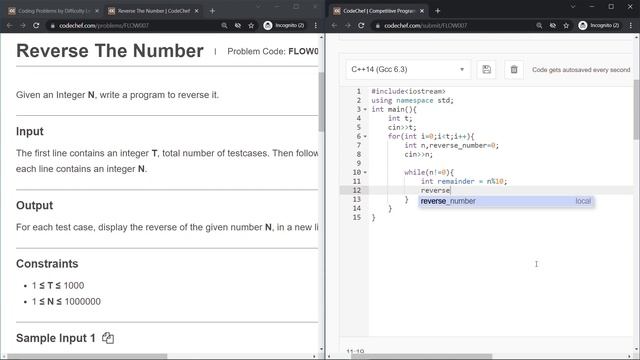Click the 'Reverse The Number' problem heading
This screenshot has height=360, width=640.
[x=110, y=51]
